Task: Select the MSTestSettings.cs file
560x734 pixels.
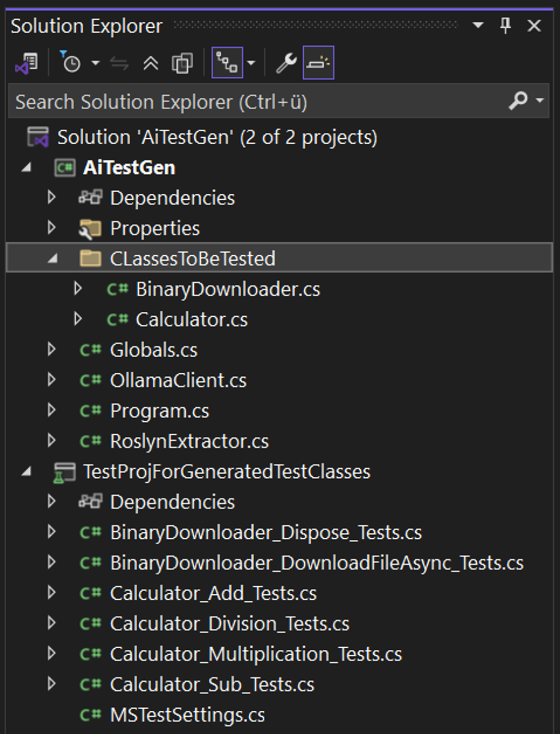Action: (187, 715)
